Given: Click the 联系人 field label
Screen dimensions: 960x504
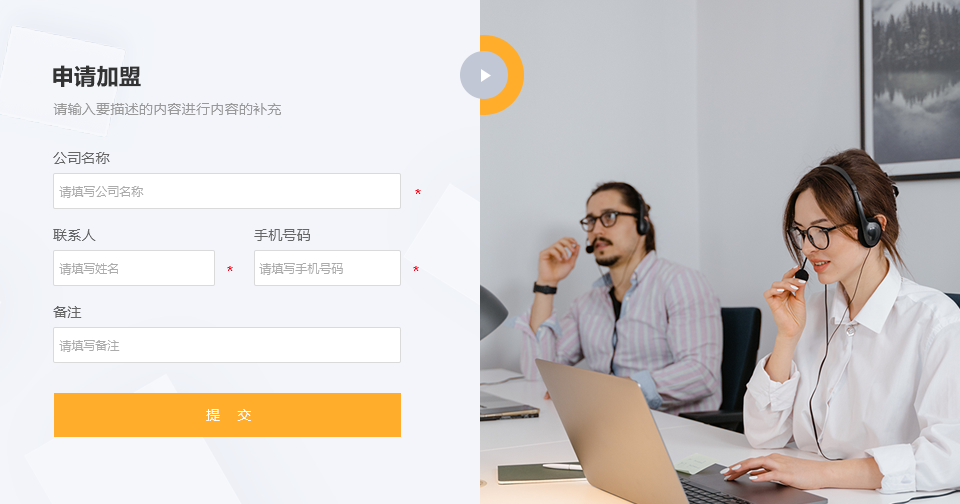Looking at the screenshot, I should 74,235.
